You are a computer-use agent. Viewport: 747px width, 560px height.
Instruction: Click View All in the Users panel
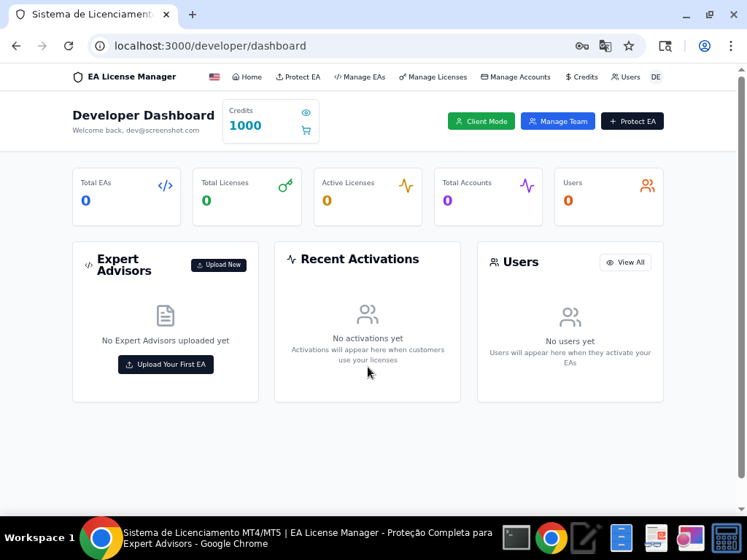624,262
